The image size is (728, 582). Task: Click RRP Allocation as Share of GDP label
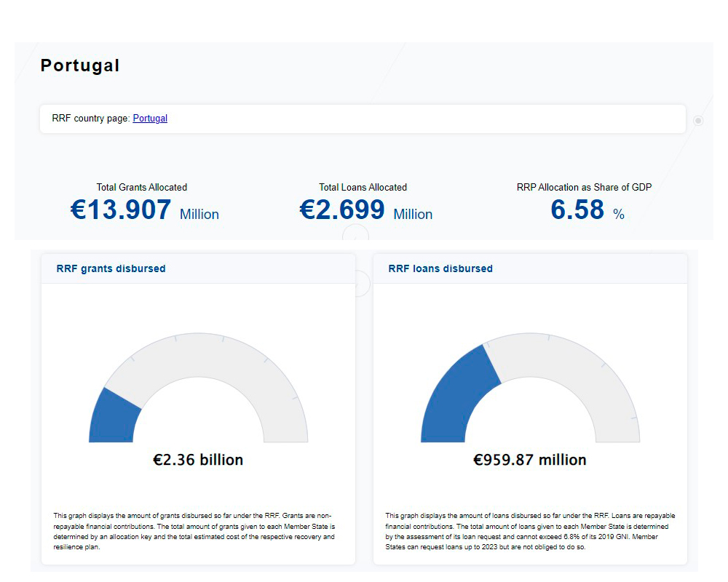click(584, 187)
